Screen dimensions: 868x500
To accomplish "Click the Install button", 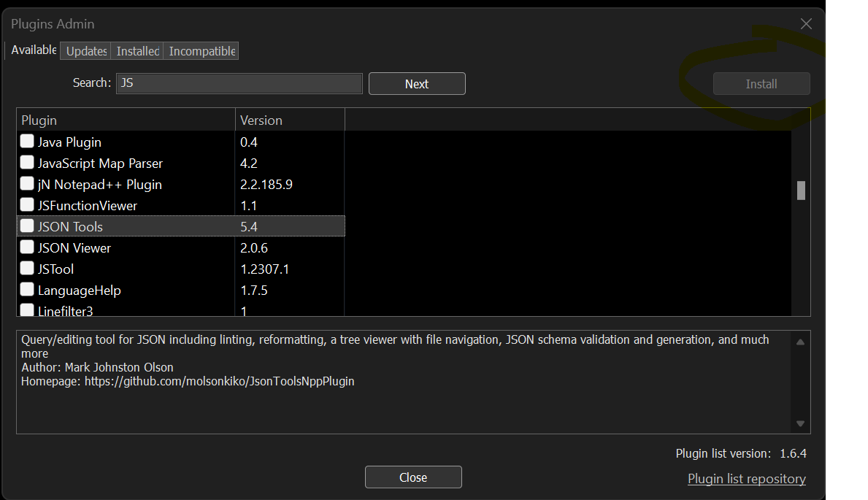I will pos(761,83).
